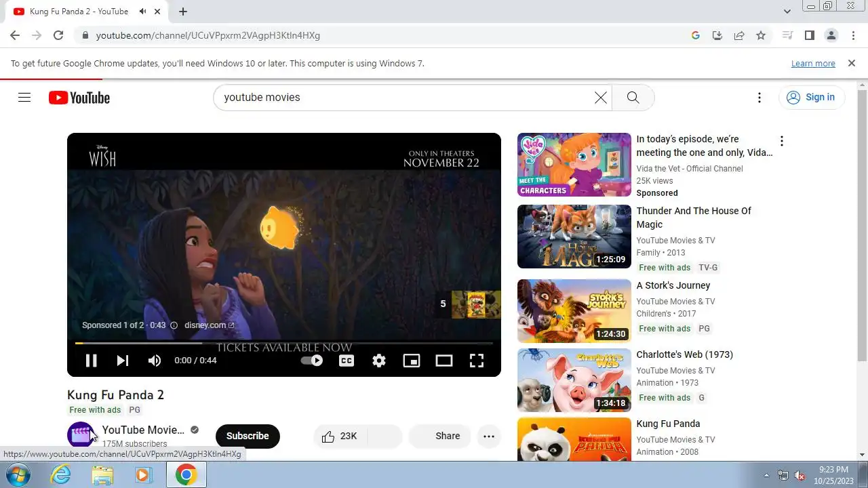
Task: Open tab search chevron dropdown
Action: click(x=787, y=12)
